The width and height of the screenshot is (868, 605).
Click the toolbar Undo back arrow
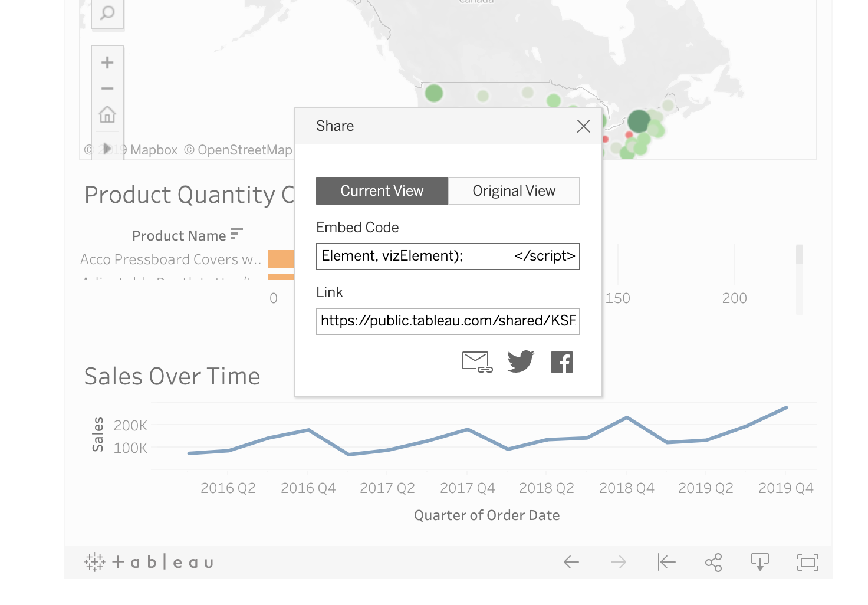pos(571,563)
